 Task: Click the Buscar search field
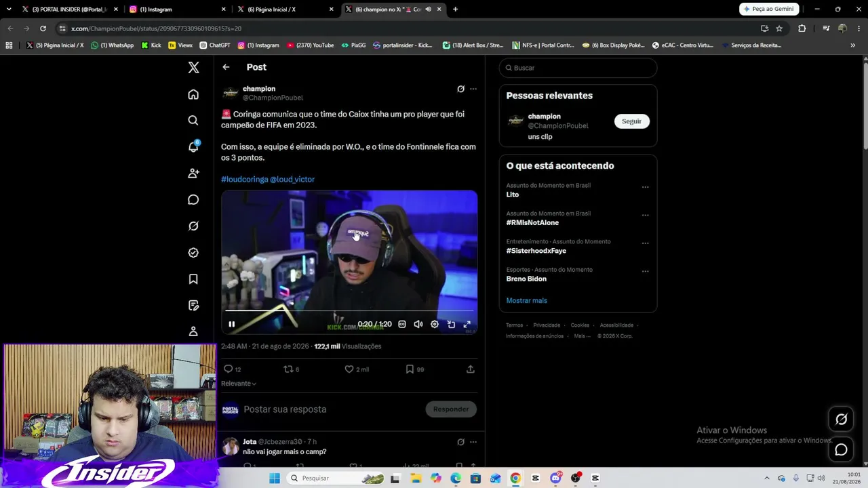(578, 68)
